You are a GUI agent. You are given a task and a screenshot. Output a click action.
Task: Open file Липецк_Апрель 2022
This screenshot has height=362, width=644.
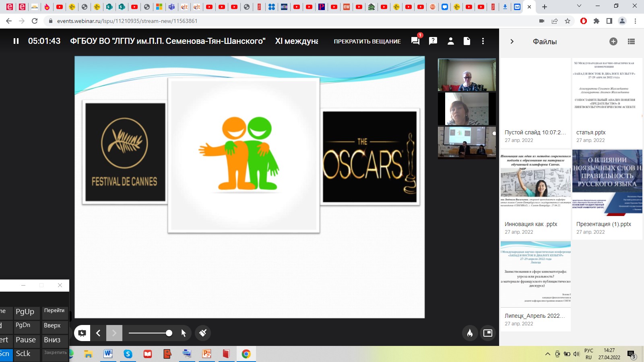[535, 286]
